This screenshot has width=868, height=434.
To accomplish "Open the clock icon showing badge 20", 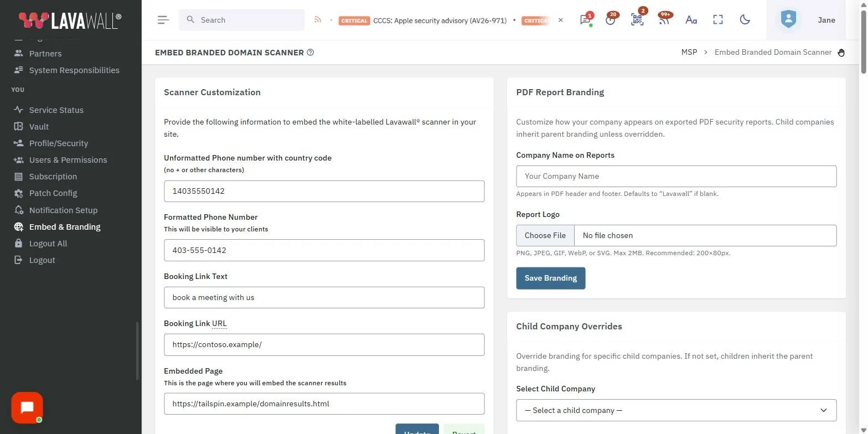I will tap(611, 20).
